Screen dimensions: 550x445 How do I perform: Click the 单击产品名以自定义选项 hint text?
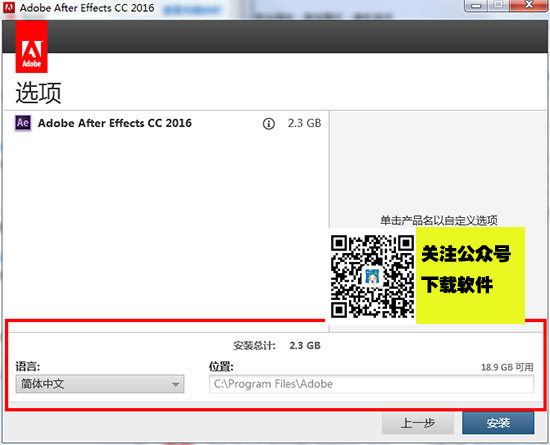[x=439, y=221]
